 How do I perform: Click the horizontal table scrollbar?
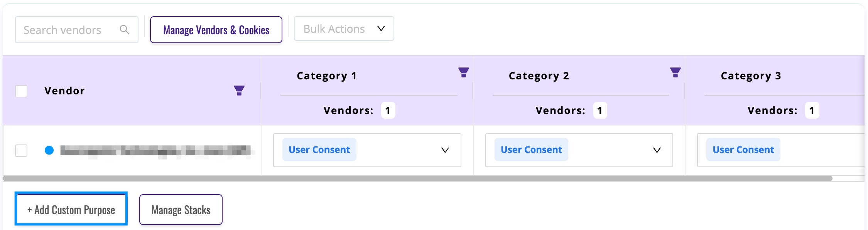coord(417,178)
